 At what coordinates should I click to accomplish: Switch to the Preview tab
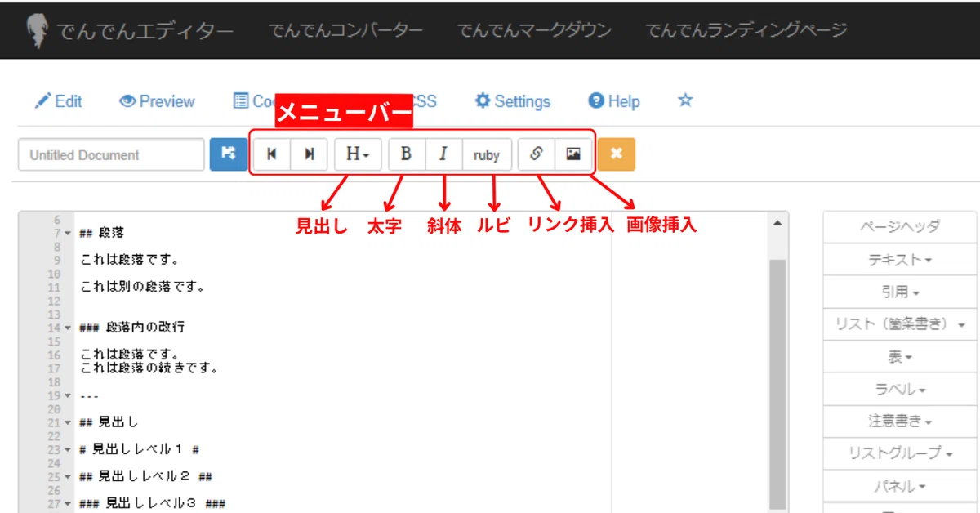tap(157, 101)
